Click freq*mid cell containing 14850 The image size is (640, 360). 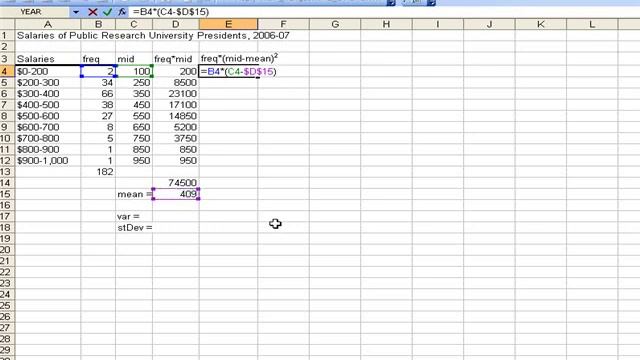click(x=176, y=116)
